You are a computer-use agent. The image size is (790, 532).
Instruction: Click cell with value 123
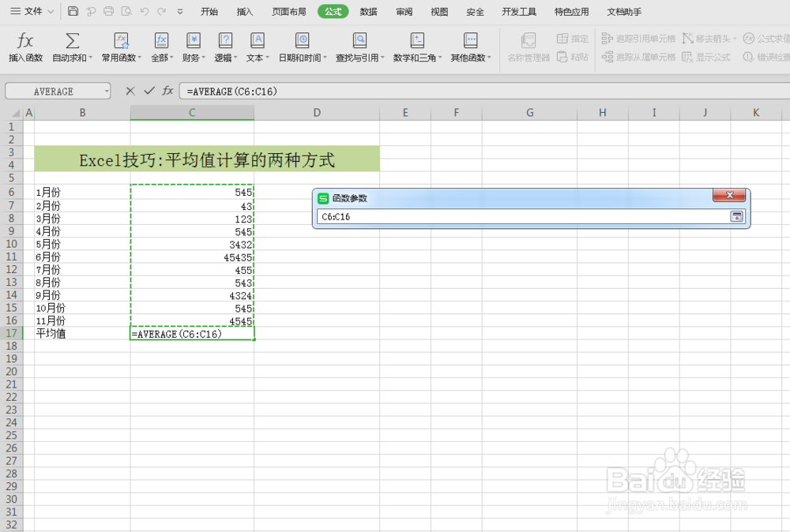[x=192, y=219]
